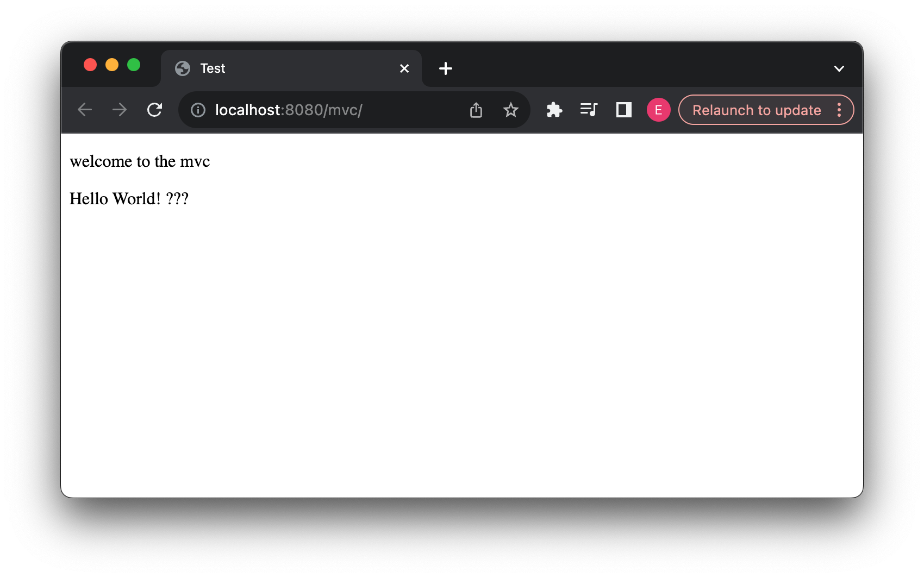
Task: Click the green maximize traffic light
Action: [134, 65]
